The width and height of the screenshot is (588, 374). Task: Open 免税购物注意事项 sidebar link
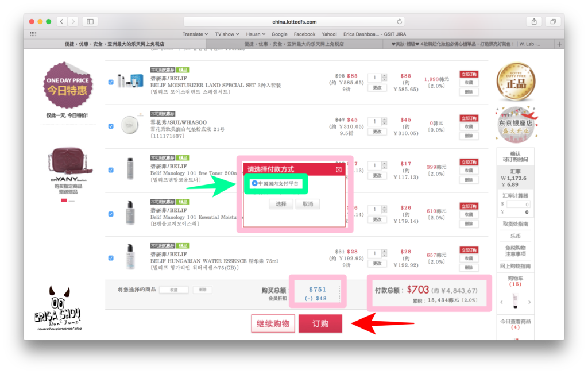(x=516, y=251)
